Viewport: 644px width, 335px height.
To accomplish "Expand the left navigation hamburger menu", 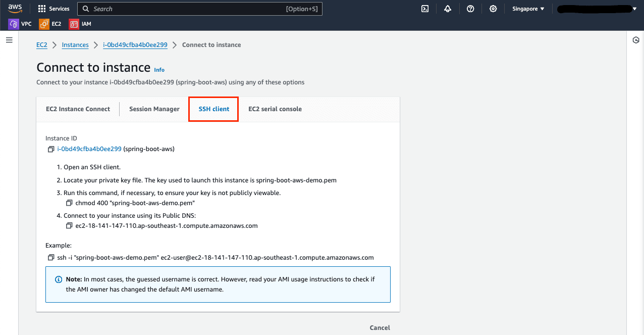I will point(9,40).
